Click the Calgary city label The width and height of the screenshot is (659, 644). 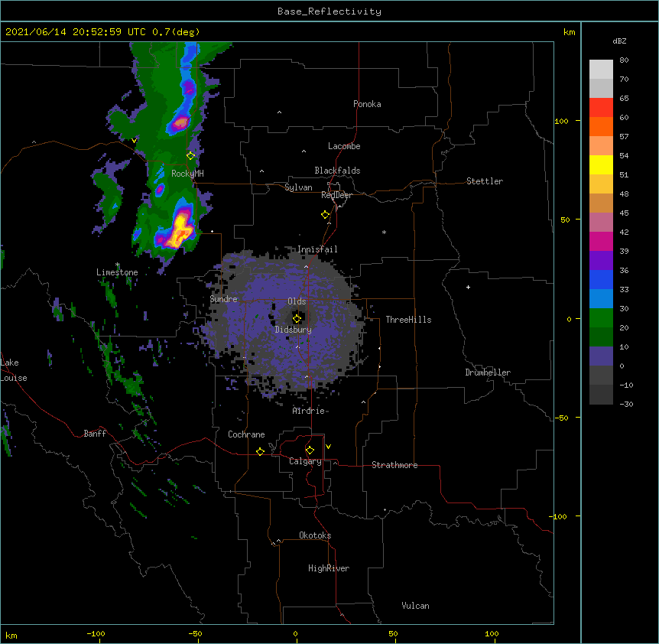[x=305, y=461]
